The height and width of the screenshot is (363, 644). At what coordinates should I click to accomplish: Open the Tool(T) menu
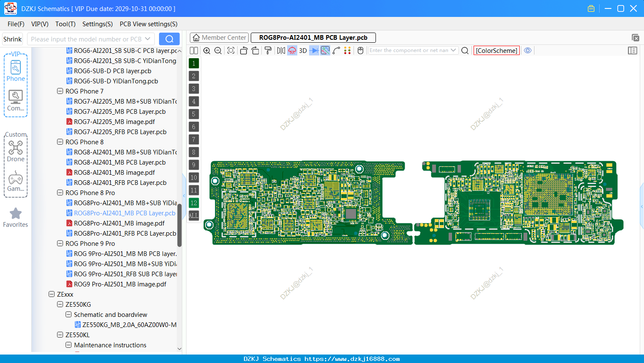[66, 24]
